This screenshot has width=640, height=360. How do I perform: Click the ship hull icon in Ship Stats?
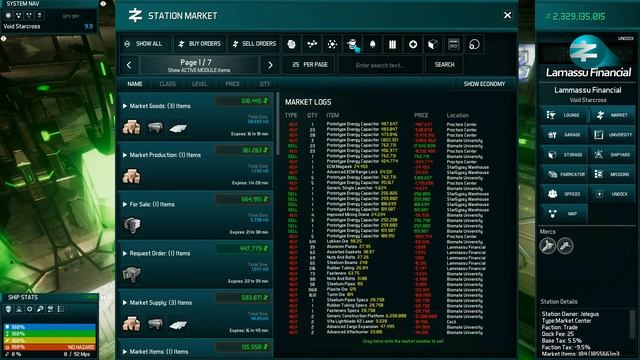(19, 309)
